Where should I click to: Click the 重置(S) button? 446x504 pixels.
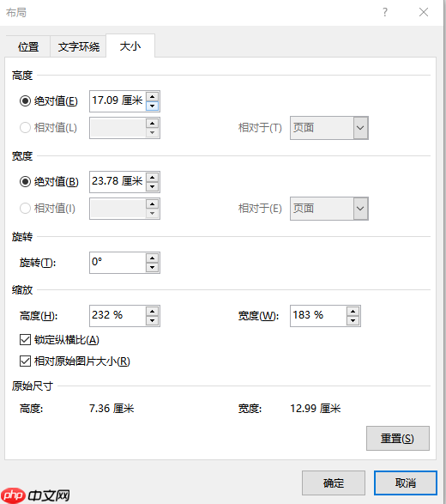click(x=397, y=438)
